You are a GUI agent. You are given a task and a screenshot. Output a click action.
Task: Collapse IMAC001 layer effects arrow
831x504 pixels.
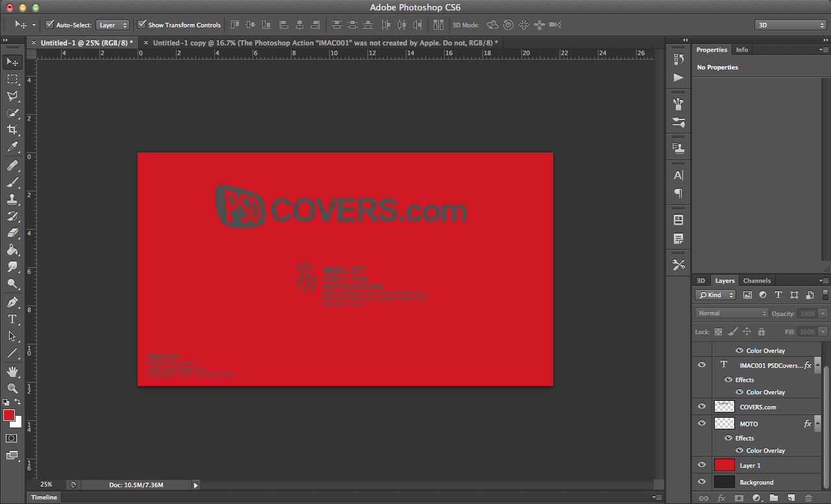coord(817,365)
